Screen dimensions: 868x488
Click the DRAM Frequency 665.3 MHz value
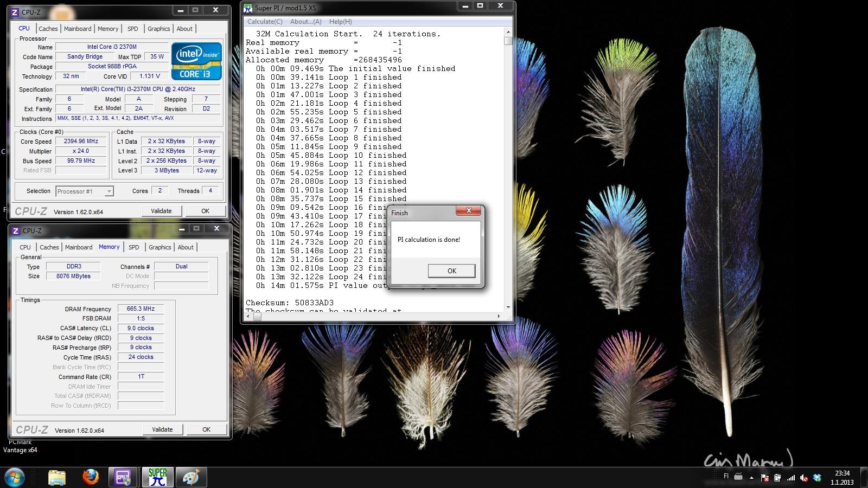tap(141, 309)
